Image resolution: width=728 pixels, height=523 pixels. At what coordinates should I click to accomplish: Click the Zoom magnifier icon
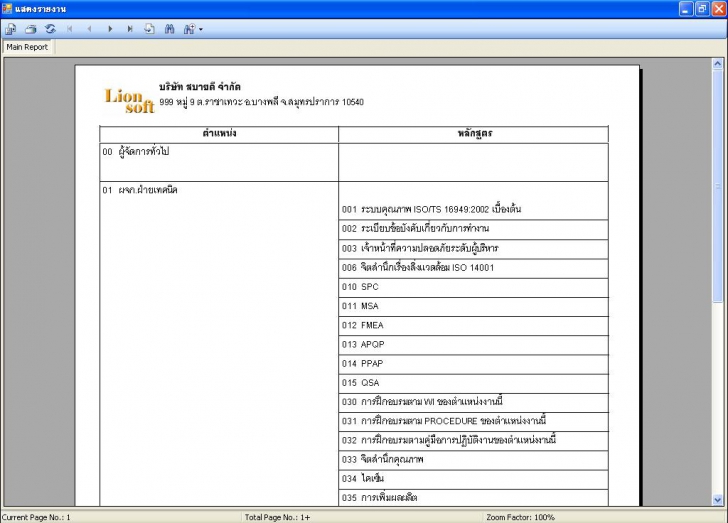pyautogui.click(x=188, y=29)
